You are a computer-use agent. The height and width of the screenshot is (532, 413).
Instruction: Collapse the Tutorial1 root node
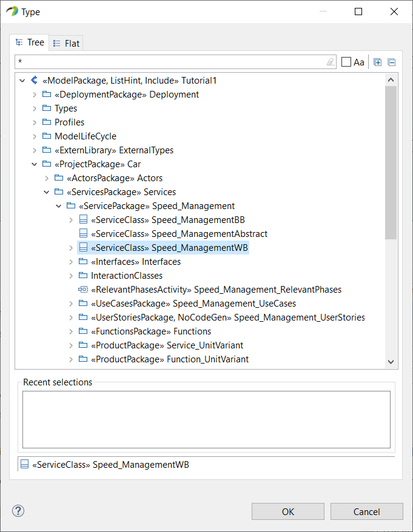click(x=22, y=81)
